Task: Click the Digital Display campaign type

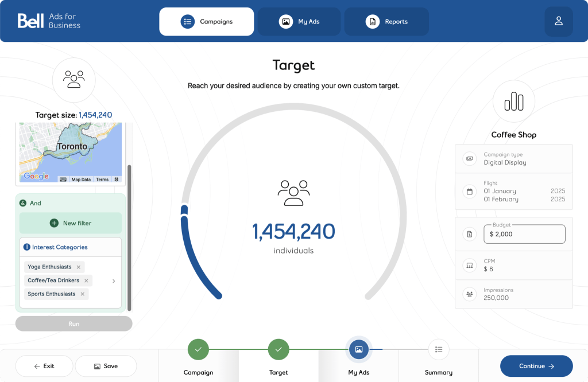Action: point(505,162)
